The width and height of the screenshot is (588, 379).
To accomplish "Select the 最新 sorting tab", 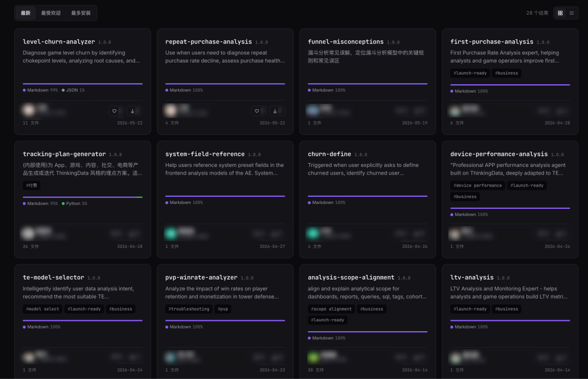I will tap(26, 13).
